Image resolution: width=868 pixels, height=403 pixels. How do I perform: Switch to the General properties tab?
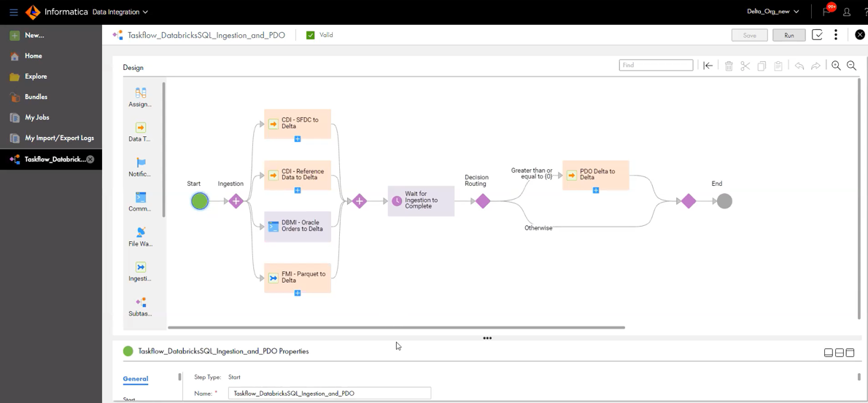pyautogui.click(x=136, y=379)
